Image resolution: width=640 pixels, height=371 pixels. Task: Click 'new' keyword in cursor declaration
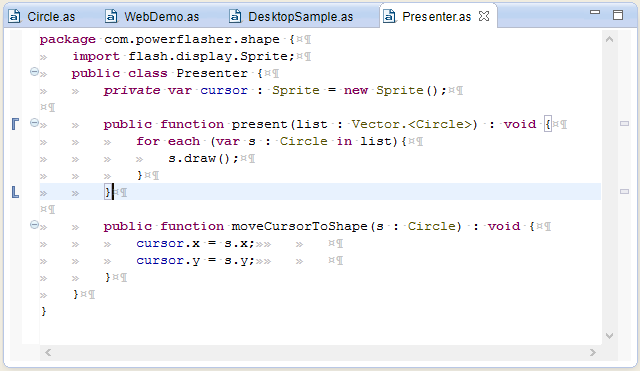pyautogui.click(x=356, y=91)
